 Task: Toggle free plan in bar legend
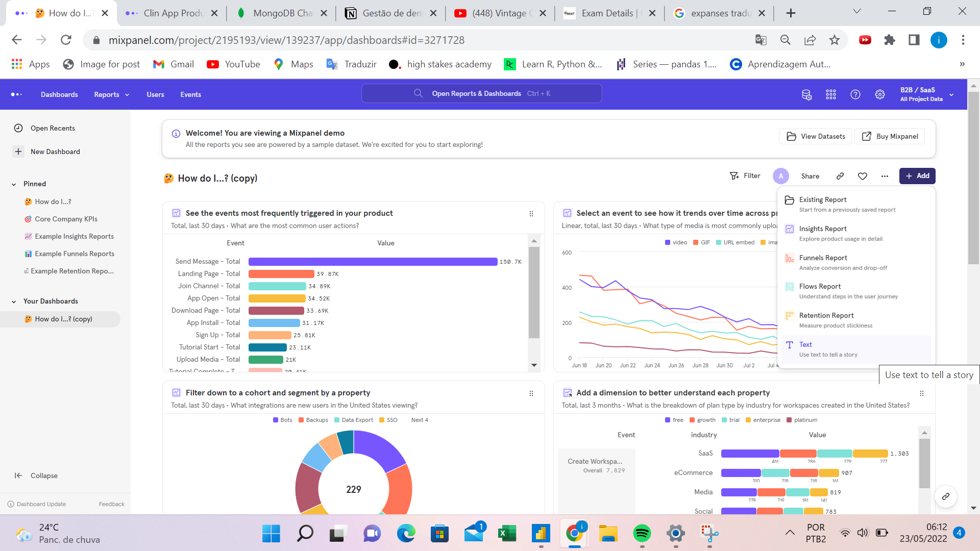674,420
